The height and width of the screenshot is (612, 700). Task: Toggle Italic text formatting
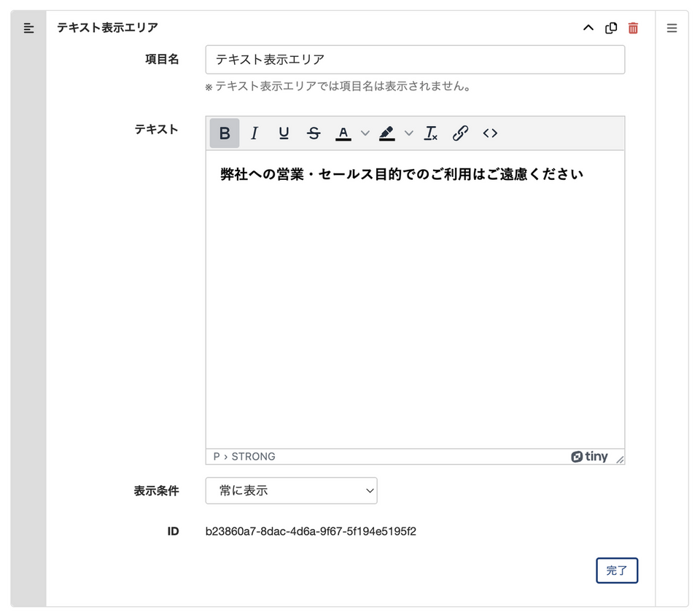[x=254, y=133]
